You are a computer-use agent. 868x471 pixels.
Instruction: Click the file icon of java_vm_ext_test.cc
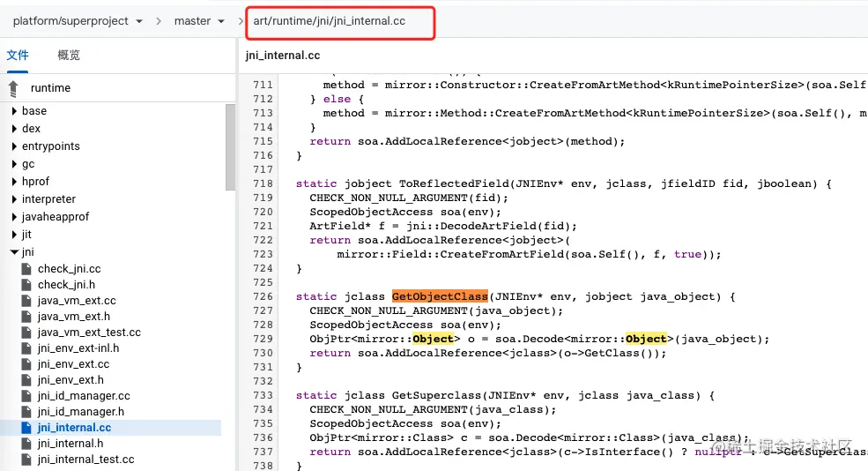(x=26, y=333)
